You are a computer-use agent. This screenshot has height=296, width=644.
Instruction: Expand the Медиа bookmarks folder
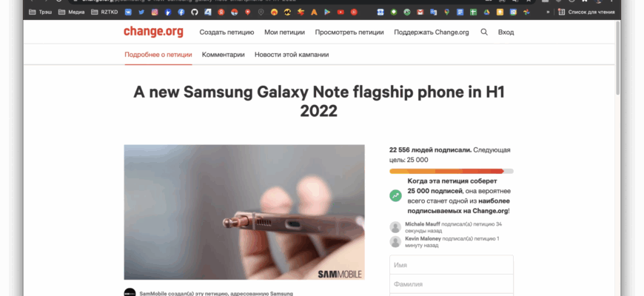pyautogui.click(x=72, y=13)
